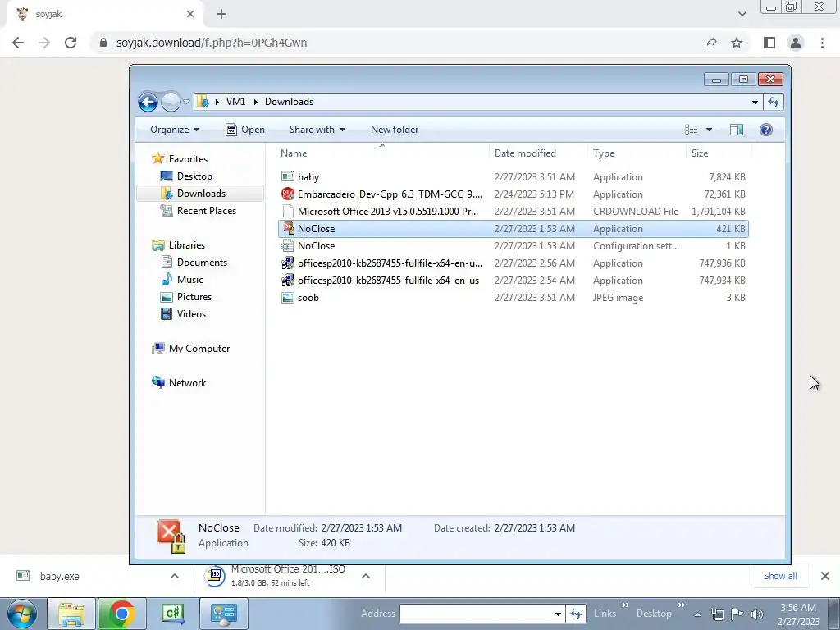Screen dimensions: 840x630
Task: Expand the Explorer address path dropdown
Action: point(755,102)
